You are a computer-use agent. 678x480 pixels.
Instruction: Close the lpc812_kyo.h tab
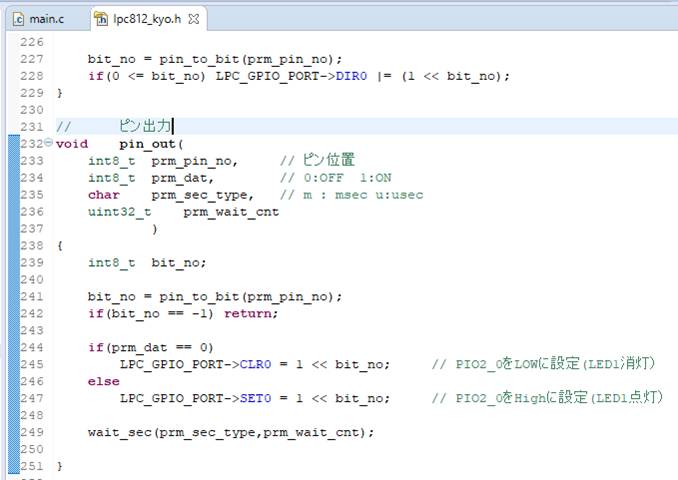click(x=194, y=18)
